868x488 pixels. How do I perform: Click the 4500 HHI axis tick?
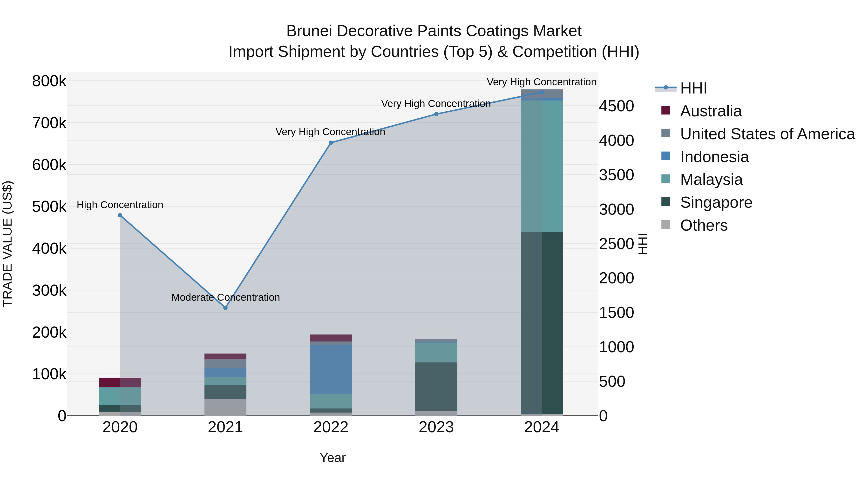(617, 106)
